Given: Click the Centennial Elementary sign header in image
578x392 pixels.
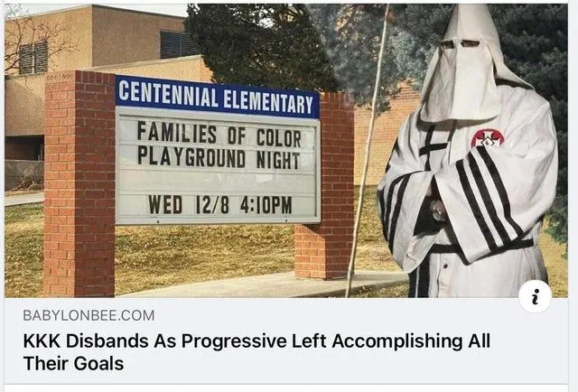Looking at the screenshot, I should [x=218, y=97].
